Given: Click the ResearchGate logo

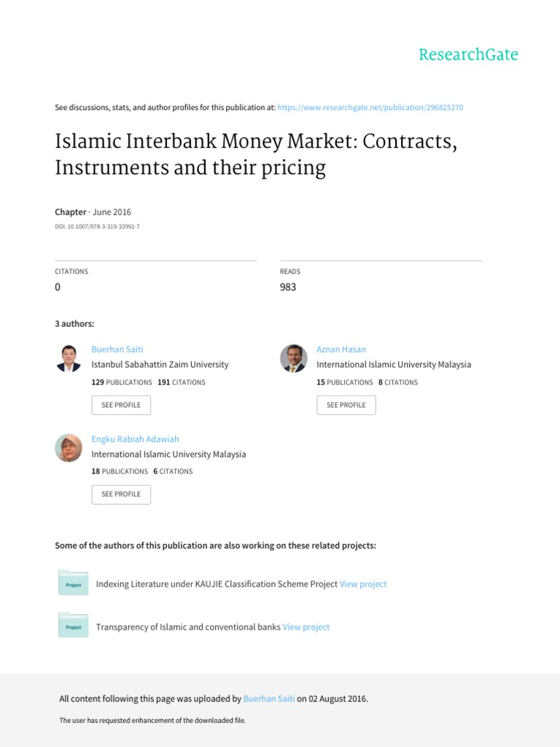Looking at the screenshot, I should click(467, 55).
